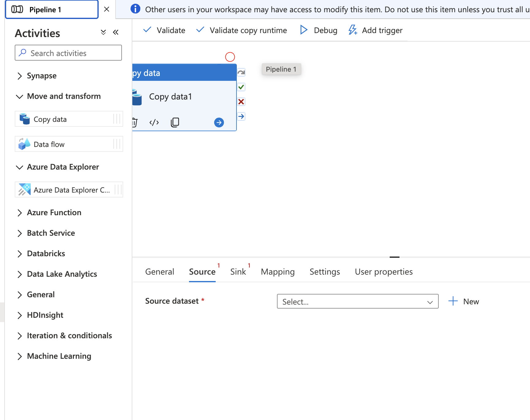Click the Debug play icon

coord(304,30)
